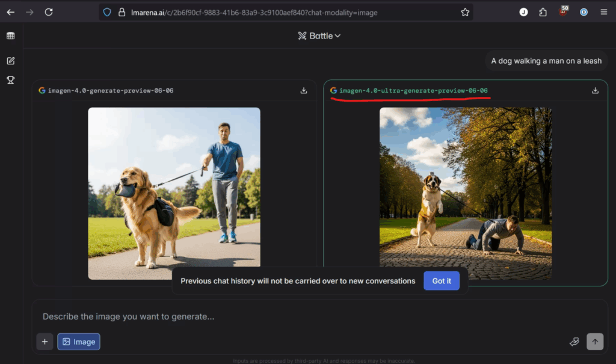The height and width of the screenshot is (364, 616).
Task: Click the trophy icon in the sidebar
Action: [x=10, y=79]
